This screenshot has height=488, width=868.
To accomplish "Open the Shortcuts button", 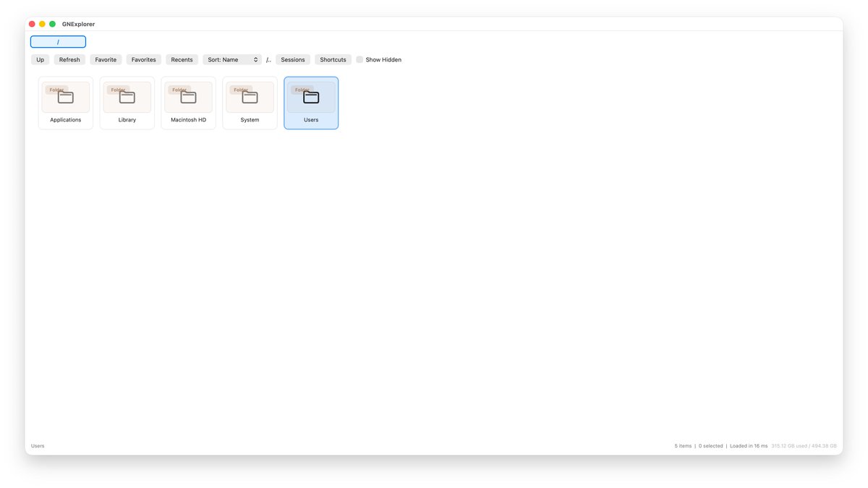I will [333, 59].
